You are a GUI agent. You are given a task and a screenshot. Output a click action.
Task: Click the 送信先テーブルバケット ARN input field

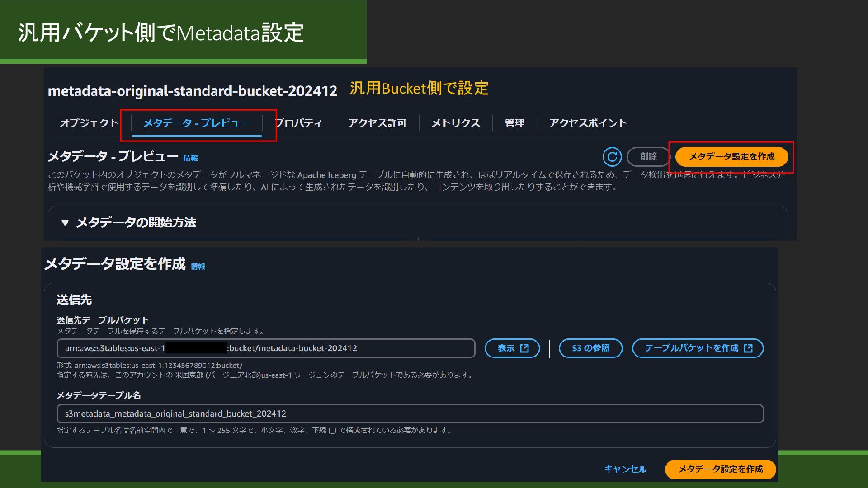click(265, 348)
